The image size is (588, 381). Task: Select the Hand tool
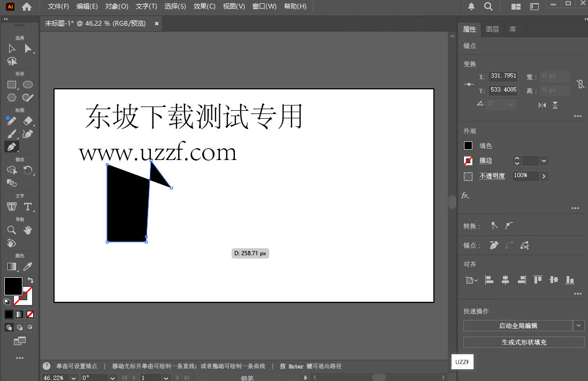[27, 230]
